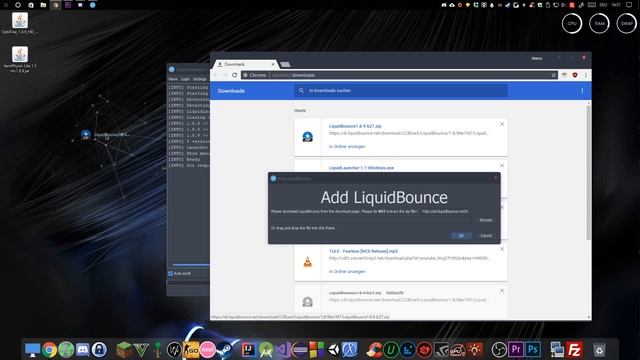Open the notification center in the top bar
640x360 pixels.
coord(629,5)
